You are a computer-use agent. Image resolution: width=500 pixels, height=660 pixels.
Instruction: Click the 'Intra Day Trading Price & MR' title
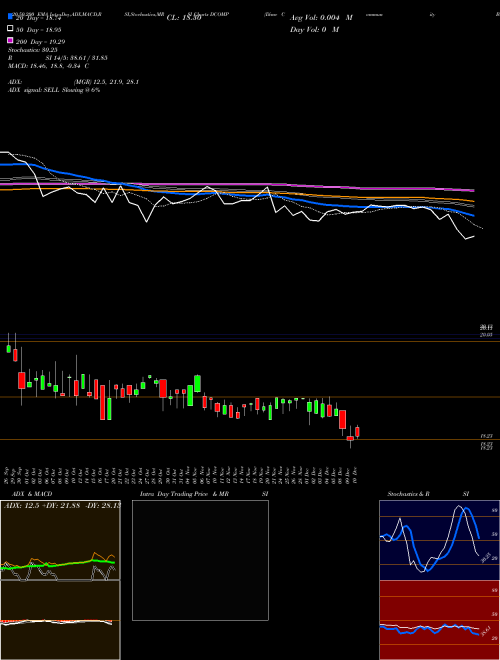tap(184, 494)
